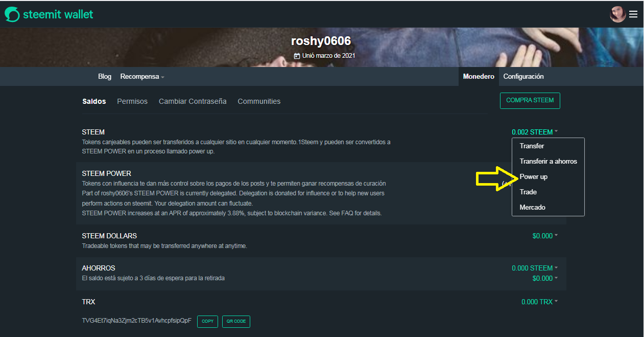Viewport: 644px width, 337px height.
Task: Switch to the Monedero tab
Action: click(x=479, y=77)
